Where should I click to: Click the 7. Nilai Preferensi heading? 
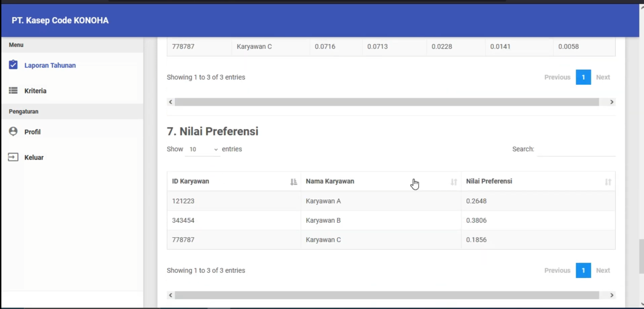tap(212, 131)
